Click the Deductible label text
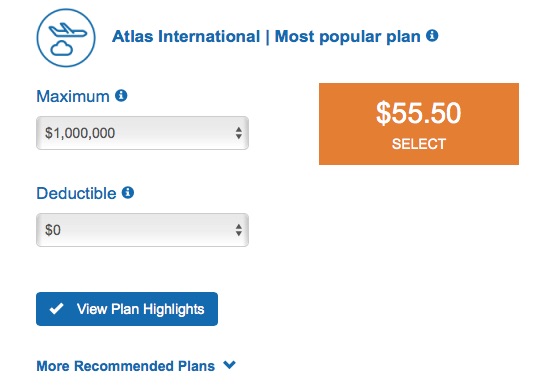 tap(76, 193)
